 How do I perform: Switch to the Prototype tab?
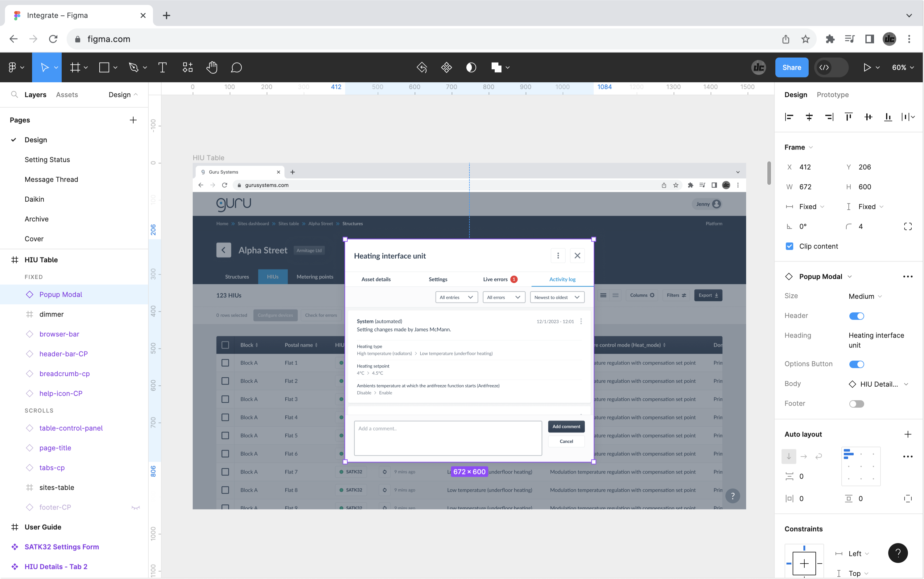(832, 94)
